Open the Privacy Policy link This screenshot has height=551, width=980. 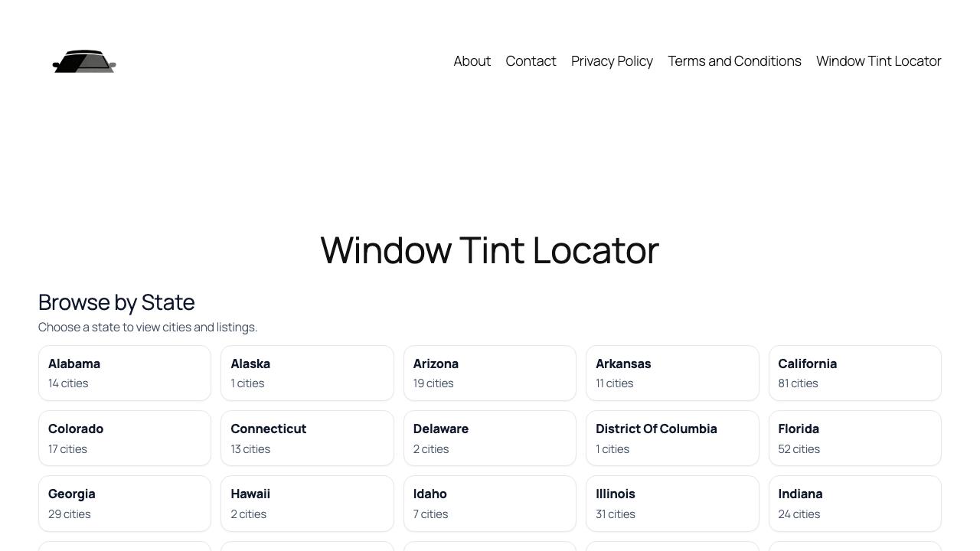[x=612, y=61]
